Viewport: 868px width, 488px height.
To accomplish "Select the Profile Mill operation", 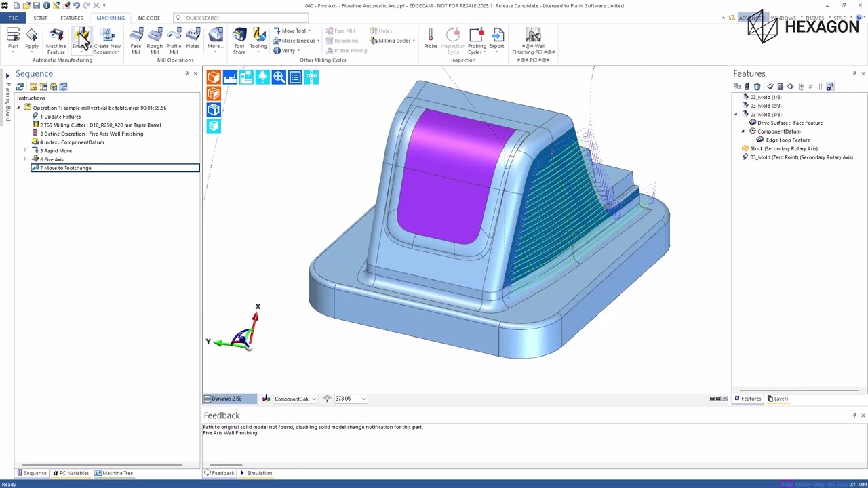I will [174, 41].
